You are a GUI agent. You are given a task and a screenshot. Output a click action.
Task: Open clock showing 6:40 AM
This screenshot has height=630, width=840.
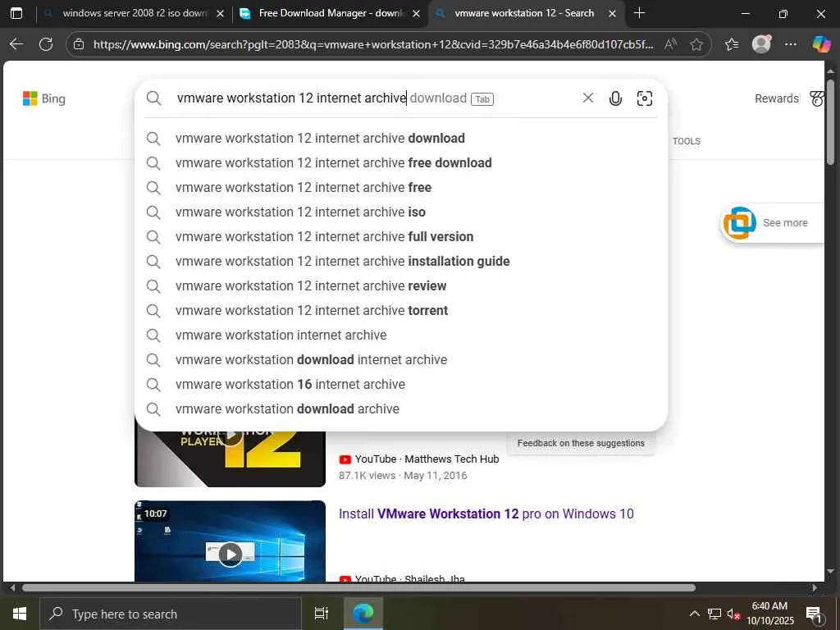769,614
